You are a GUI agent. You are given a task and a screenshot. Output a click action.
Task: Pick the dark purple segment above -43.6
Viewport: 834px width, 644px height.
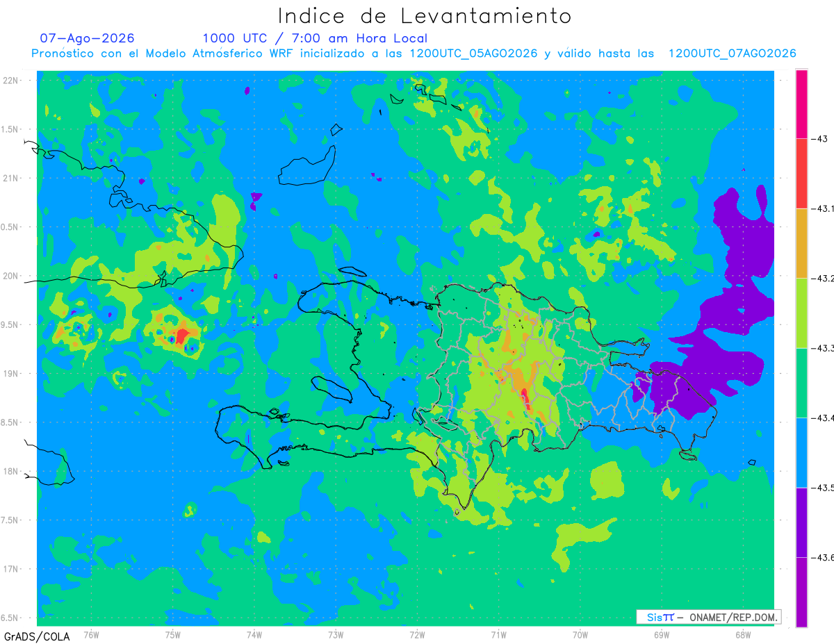tap(801, 522)
